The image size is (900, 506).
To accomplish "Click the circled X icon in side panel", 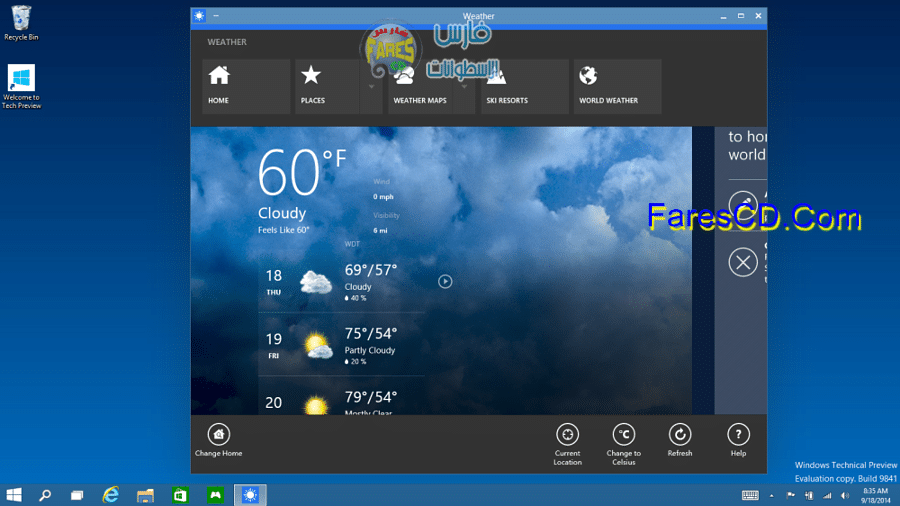I will coord(743,262).
